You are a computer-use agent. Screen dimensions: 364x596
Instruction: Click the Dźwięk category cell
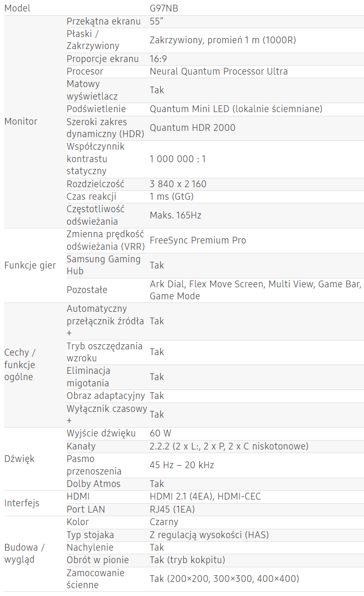19,459
